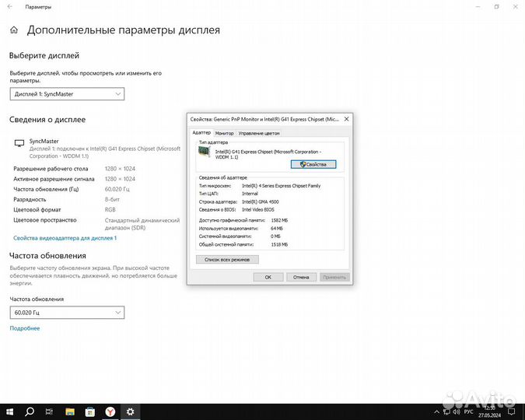Screen dimensions: 525x420
Task: Switch input language РУС indicator
Action: pos(468,411)
